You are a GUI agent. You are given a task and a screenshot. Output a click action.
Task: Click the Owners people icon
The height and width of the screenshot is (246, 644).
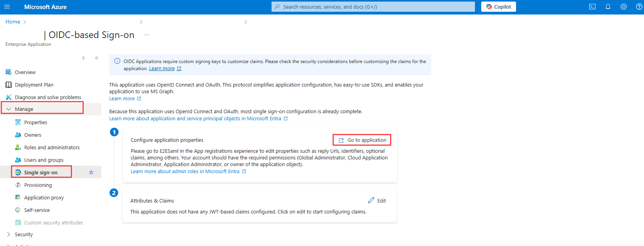point(18,135)
